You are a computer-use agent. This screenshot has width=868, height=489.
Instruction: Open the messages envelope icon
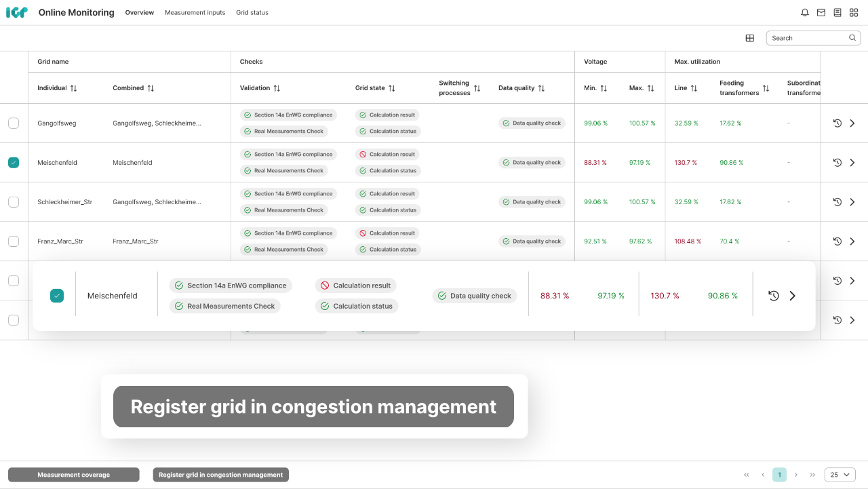click(x=821, y=12)
